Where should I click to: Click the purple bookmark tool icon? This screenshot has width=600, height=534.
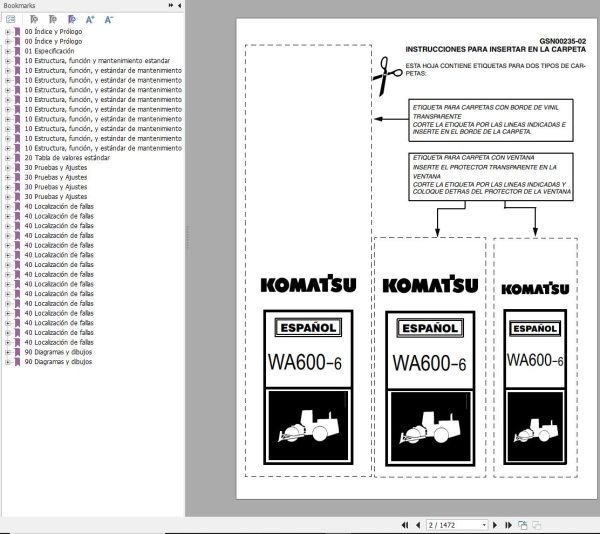[x=72, y=19]
